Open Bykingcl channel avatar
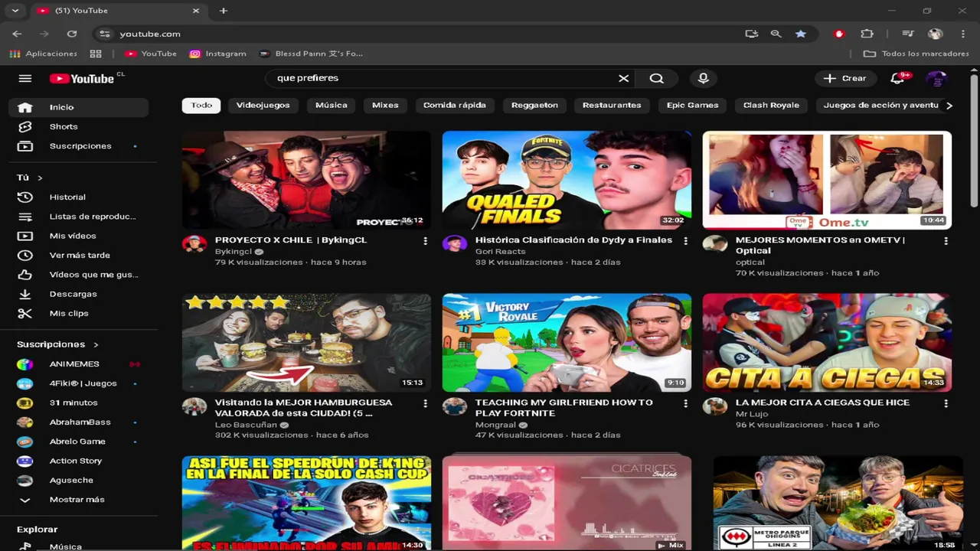980x551 pixels. (194, 244)
